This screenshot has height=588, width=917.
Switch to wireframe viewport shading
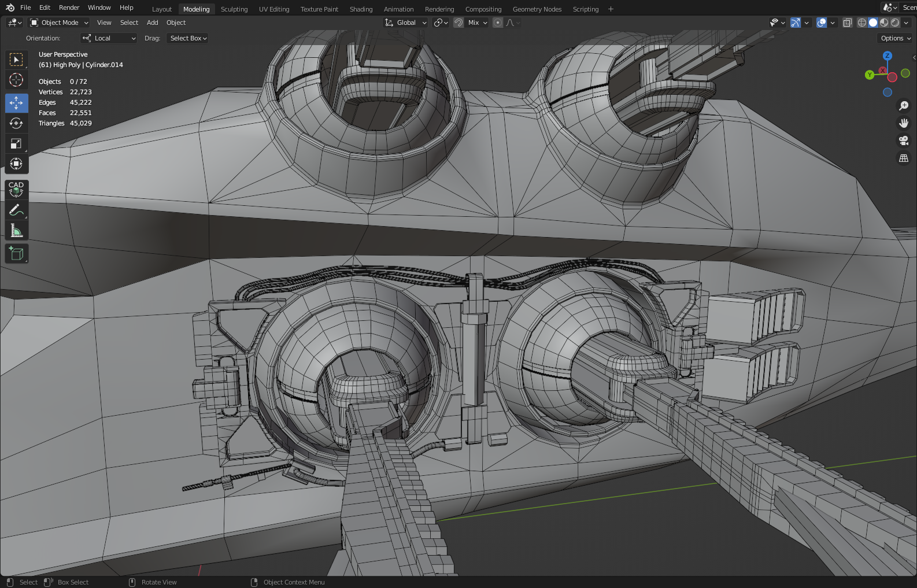861,23
